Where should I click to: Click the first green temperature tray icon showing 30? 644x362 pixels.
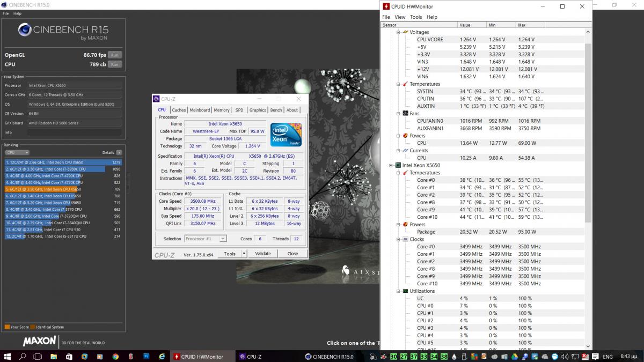coord(394,357)
